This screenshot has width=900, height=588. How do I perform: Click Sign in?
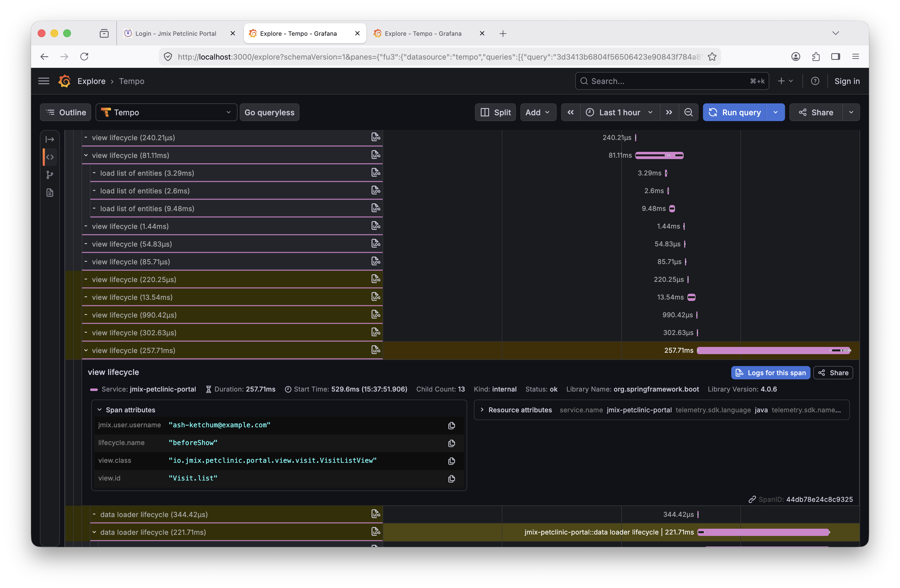[847, 81]
